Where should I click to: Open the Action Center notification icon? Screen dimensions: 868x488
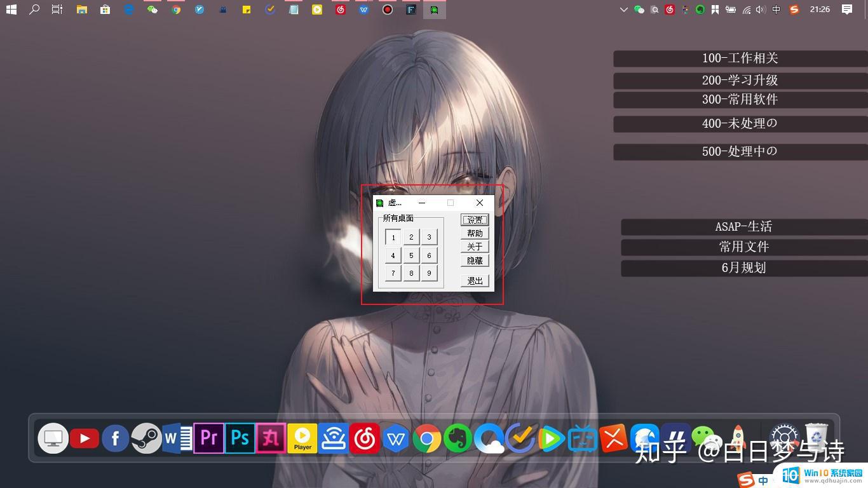click(847, 10)
